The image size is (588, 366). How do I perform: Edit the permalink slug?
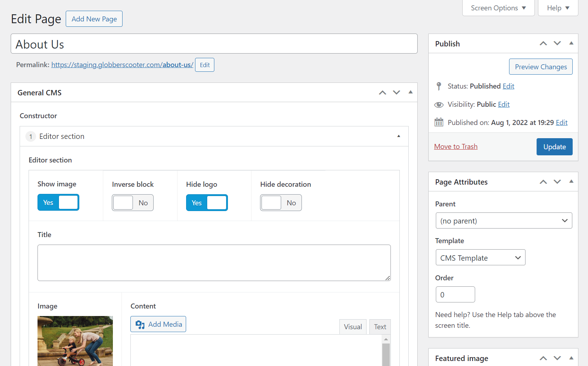205,65
